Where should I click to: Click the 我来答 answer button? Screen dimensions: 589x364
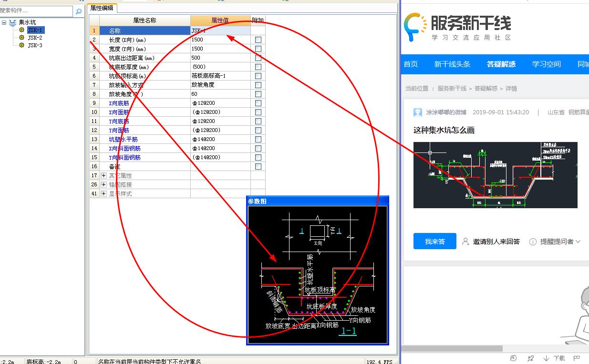(434, 241)
